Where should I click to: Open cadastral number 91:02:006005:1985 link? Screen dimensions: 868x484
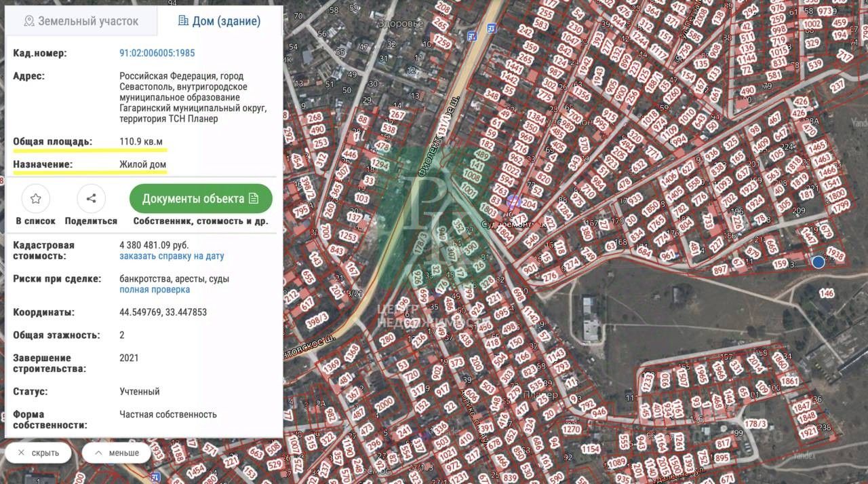click(x=157, y=53)
